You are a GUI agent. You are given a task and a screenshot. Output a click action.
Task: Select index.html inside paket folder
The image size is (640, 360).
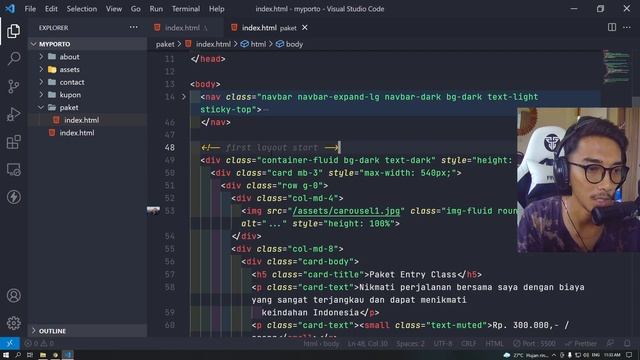point(81,120)
